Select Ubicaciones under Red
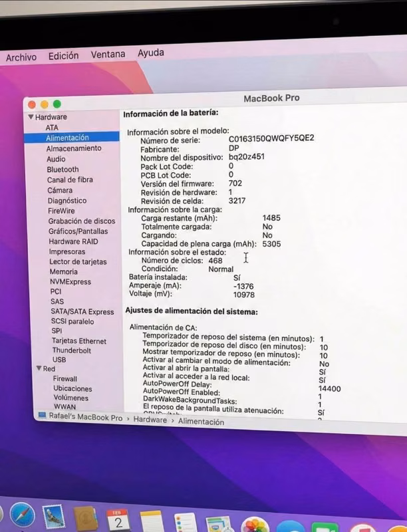The height and width of the screenshot is (532, 407). click(x=72, y=388)
